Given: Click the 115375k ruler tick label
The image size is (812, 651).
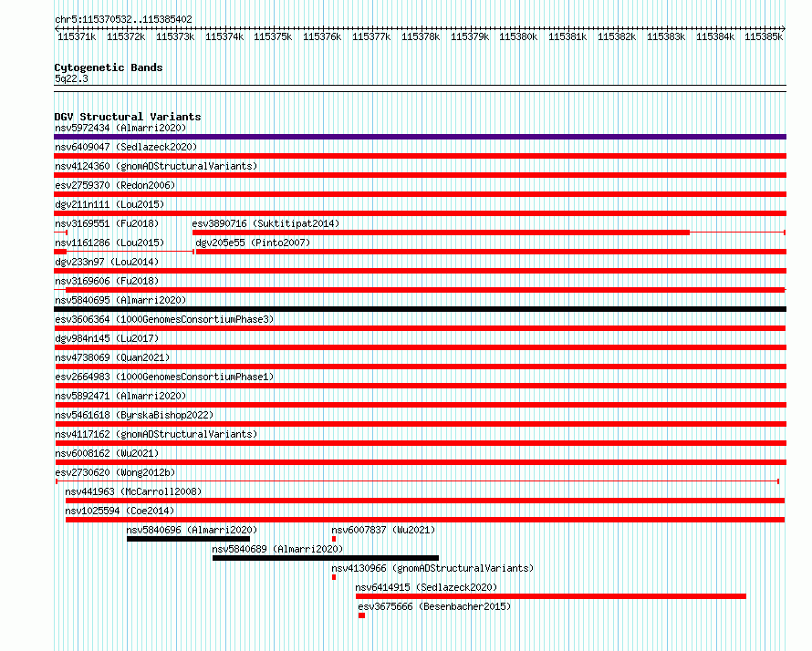Looking at the screenshot, I should (x=273, y=36).
